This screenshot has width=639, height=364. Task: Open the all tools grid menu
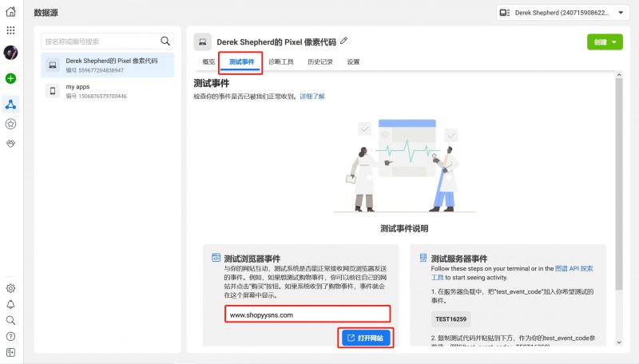click(x=11, y=30)
